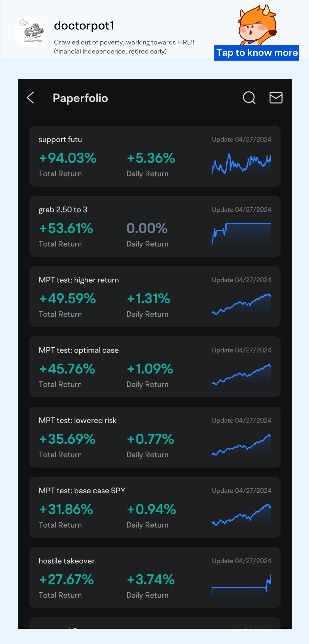Select the hostile takeover portfolio

(154, 578)
